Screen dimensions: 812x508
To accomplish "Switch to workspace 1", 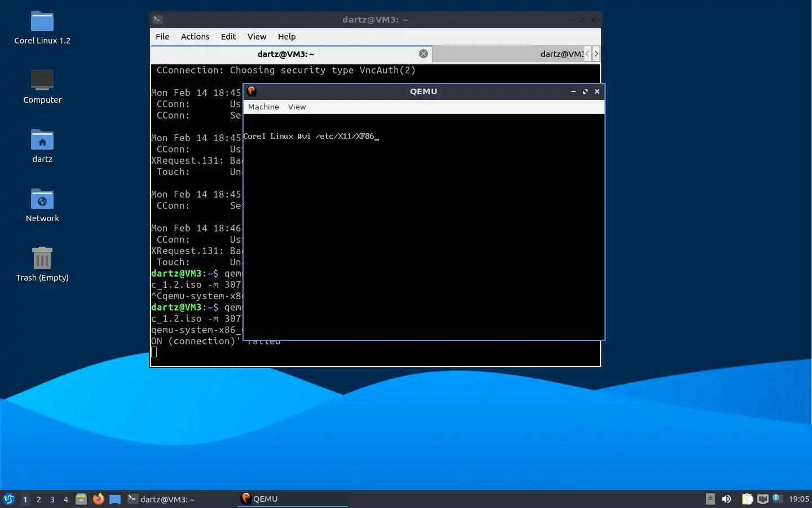I will pos(25,500).
